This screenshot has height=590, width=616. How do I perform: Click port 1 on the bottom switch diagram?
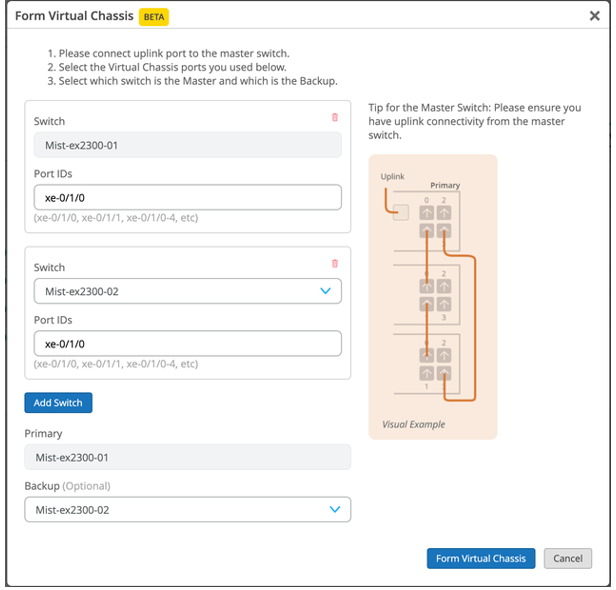(426, 374)
